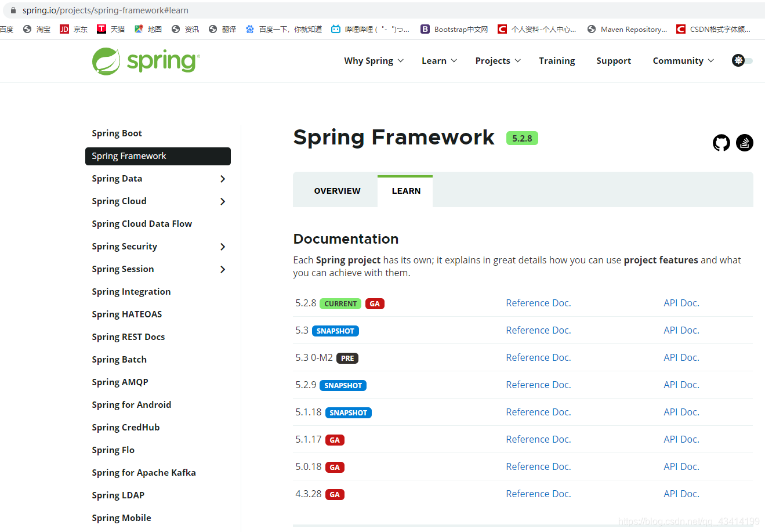Open the Maven Repository bookmark

627,29
